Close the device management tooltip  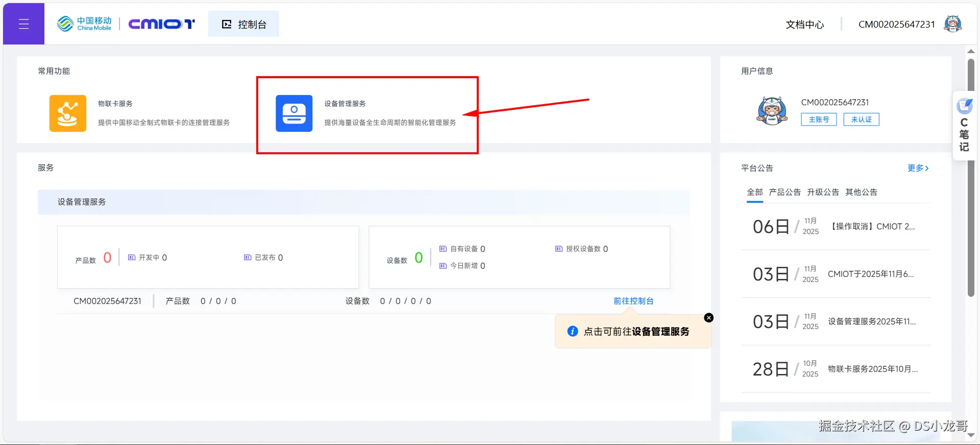coord(708,318)
